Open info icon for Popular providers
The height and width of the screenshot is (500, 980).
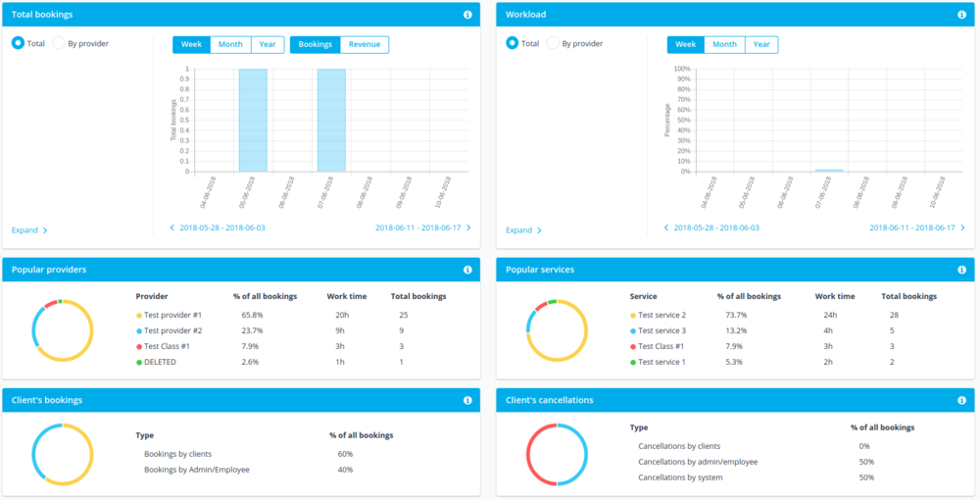pyautogui.click(x=467, y=270)
